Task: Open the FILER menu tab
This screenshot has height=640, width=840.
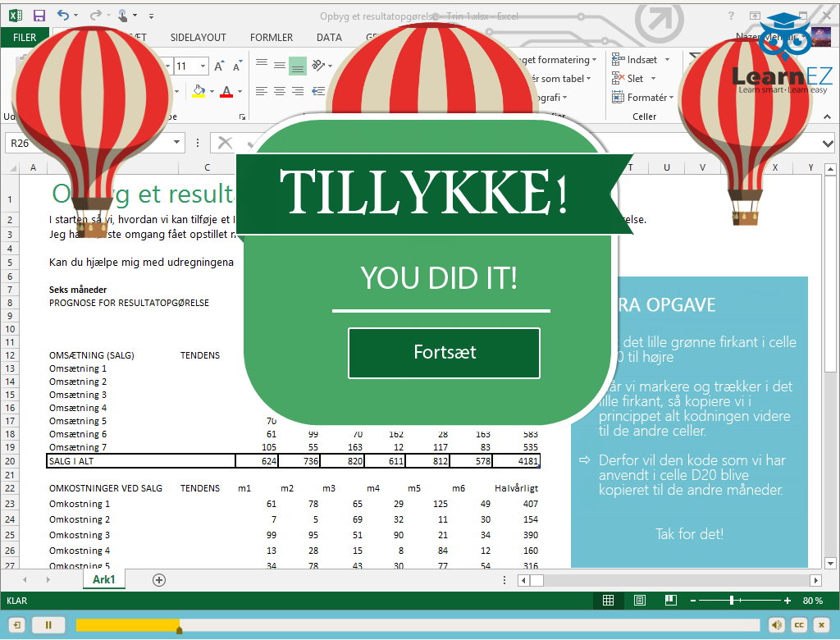Action: [x=25, y=38]
